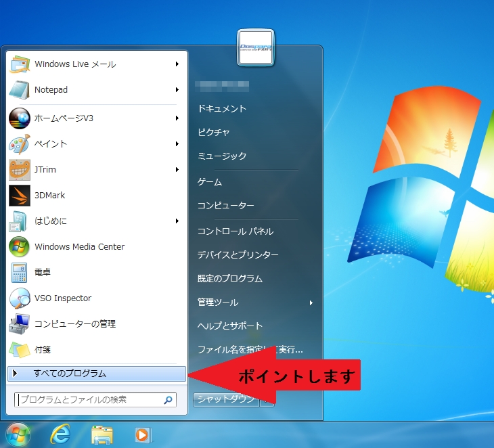
Task: Click the VSO Inspector label
Action: coord(63,298)
